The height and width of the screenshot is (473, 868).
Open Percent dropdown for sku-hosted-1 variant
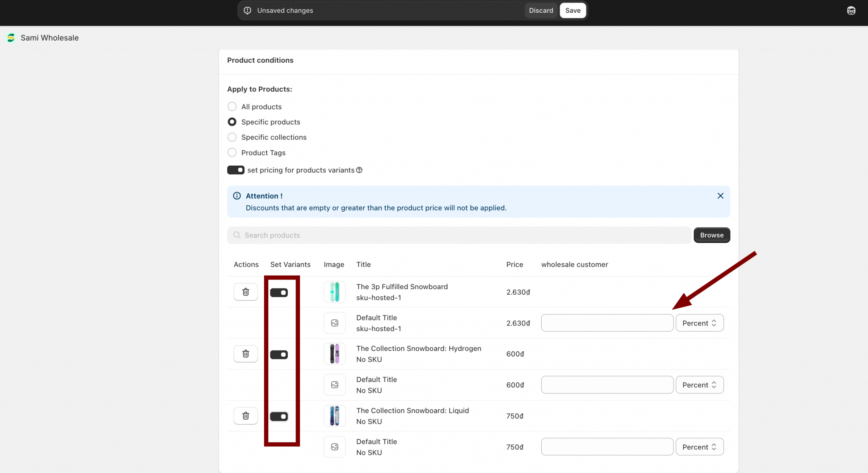(x=699, y=323)
